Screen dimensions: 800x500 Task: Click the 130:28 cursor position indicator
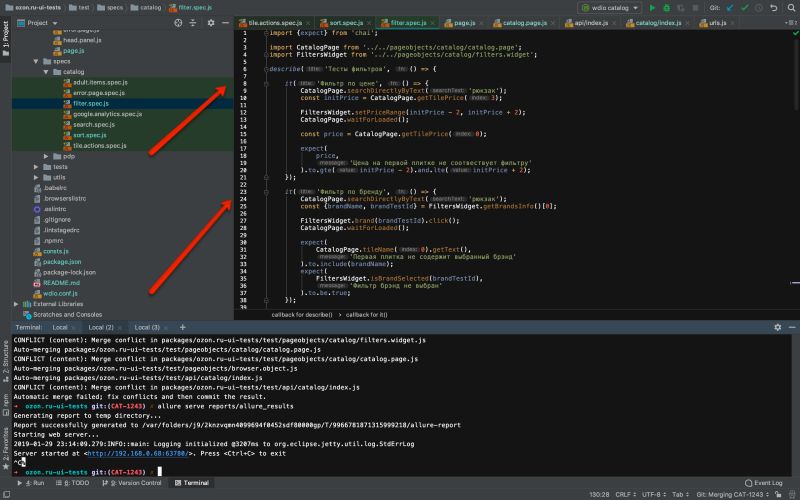click(599, 494)
